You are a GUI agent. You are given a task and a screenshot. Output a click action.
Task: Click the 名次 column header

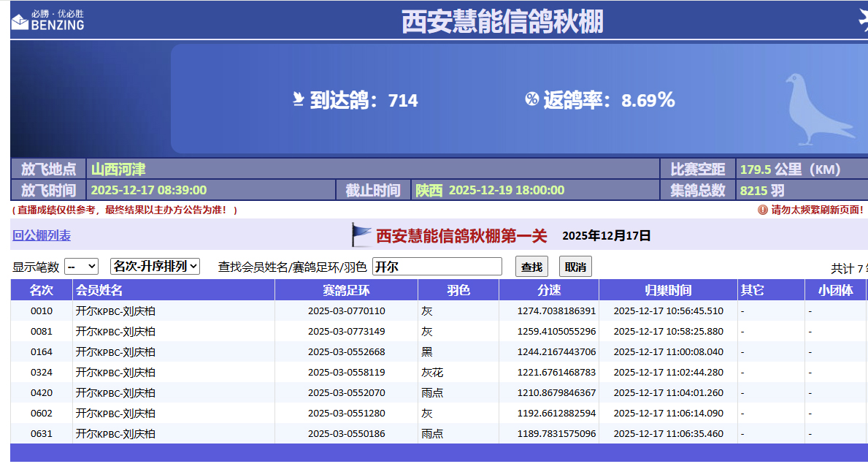(41, 290)
